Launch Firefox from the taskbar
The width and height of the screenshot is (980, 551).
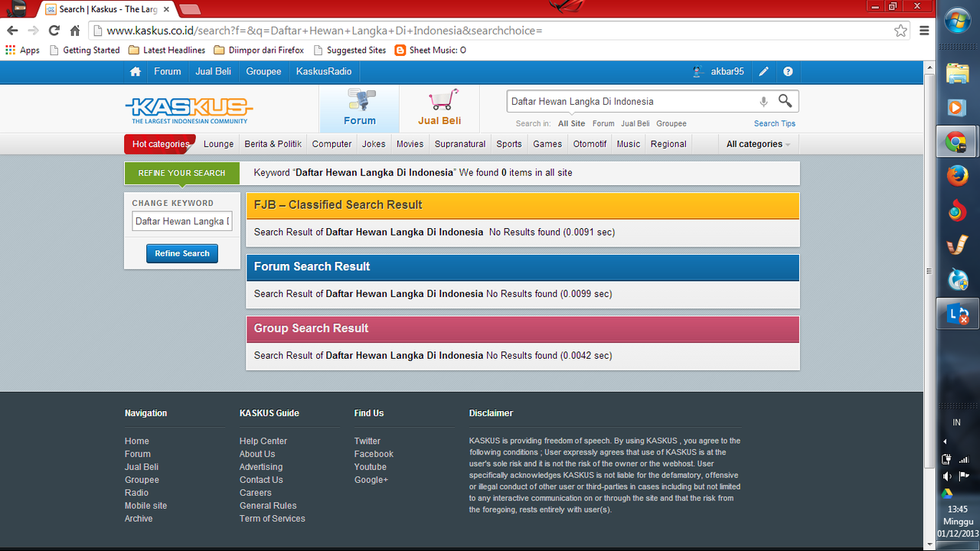pos(957,176)
